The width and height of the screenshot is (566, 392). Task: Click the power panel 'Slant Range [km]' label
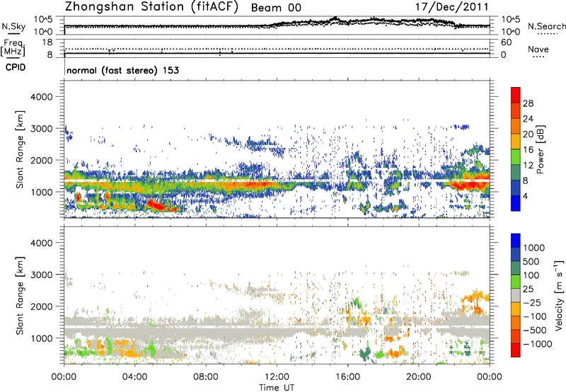(20, 149)
